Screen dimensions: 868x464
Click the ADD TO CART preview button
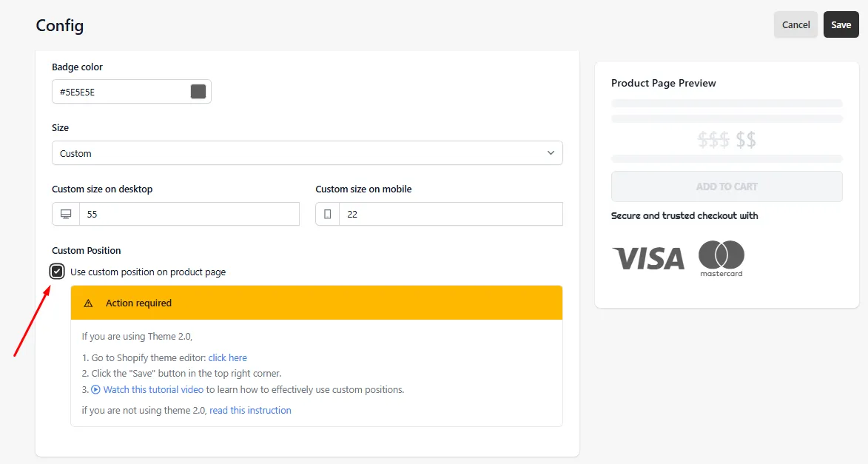click(727, 186)
